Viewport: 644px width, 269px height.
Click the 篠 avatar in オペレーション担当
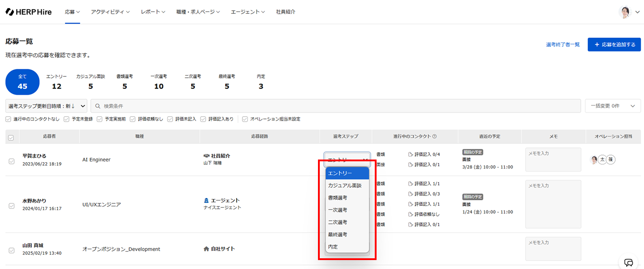tap(610, 160)
